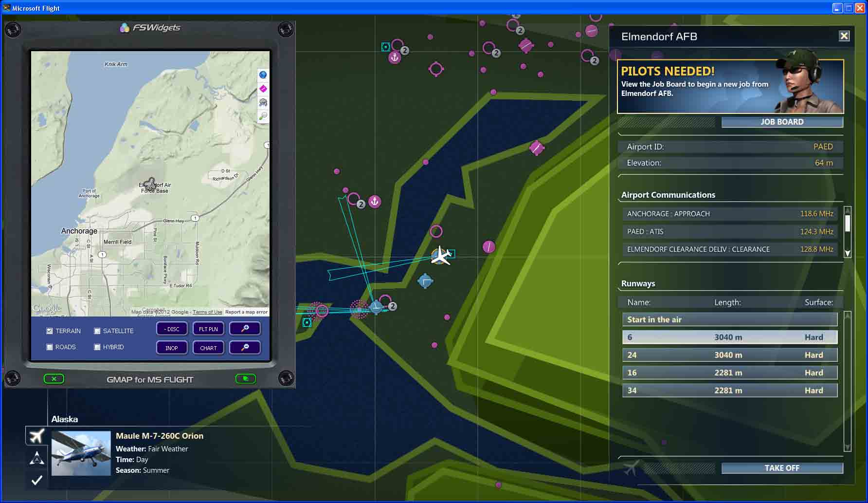Open Google Terms of Use link

207,312
